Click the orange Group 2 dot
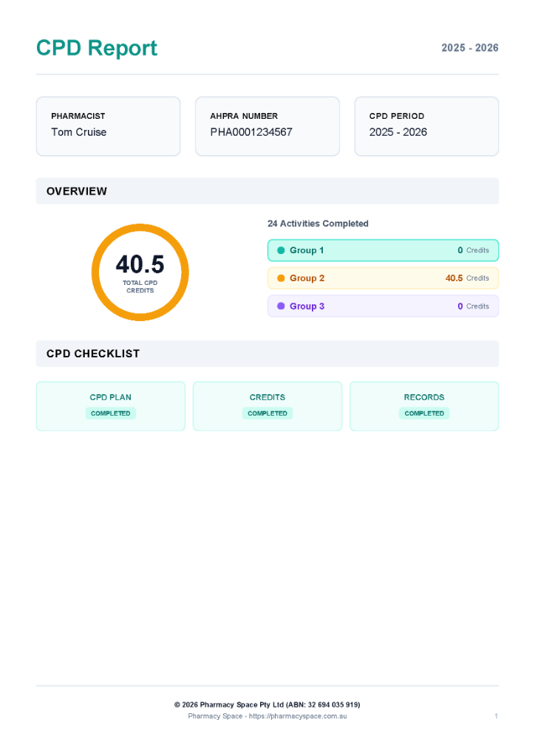535x756 pixels. 281,278
